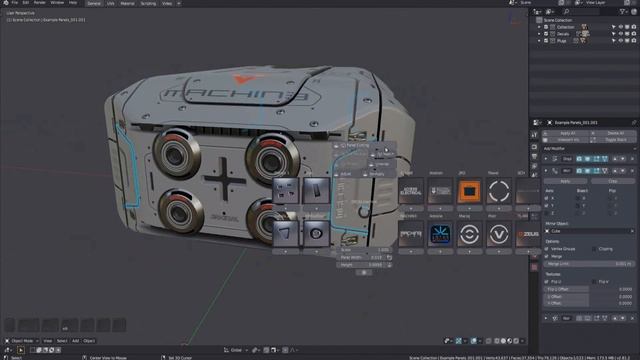Choose the dashed circle decal thumbnail
The width and height of the screenshot is (640, 360).
[x=499, y=191]
